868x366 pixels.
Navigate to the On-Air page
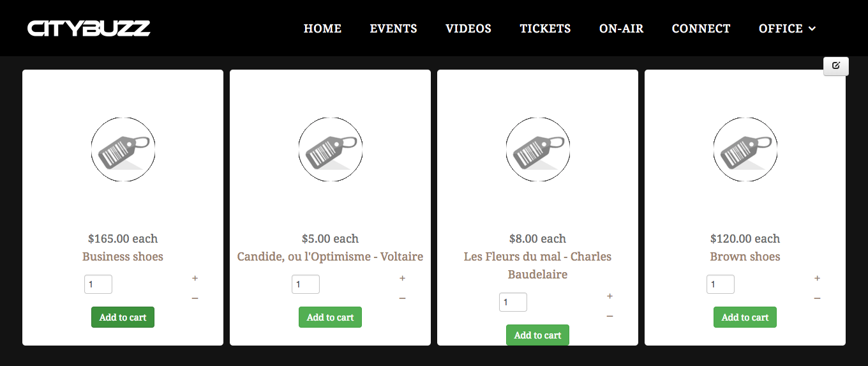(621, 29)
